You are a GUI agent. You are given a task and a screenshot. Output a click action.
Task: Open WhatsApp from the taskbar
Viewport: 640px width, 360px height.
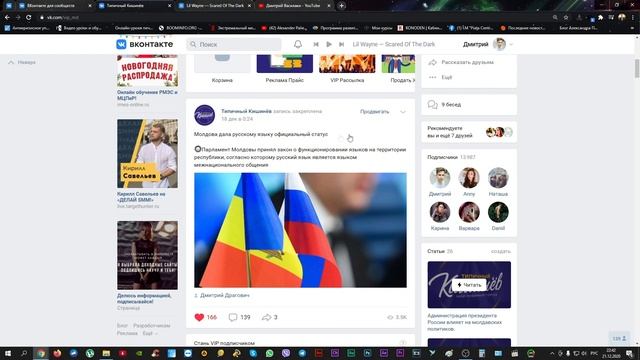(269, 353)
